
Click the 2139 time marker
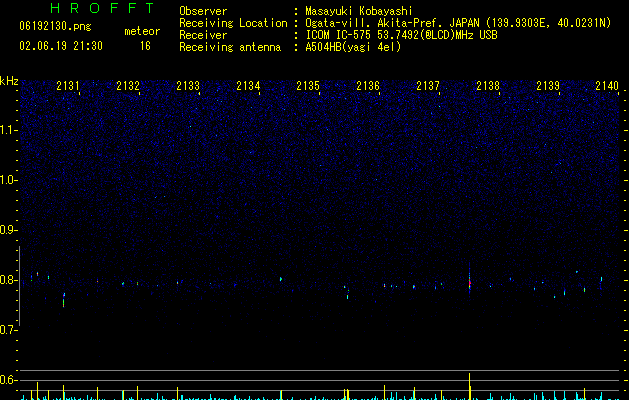click(x=548, y=86)
